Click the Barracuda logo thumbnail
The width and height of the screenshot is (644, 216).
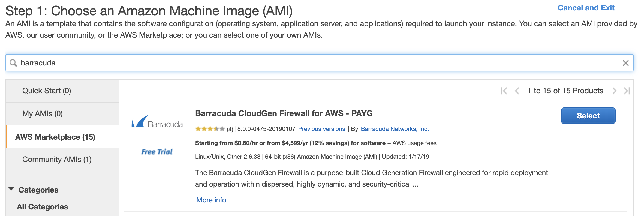click(x=157, y=122)
